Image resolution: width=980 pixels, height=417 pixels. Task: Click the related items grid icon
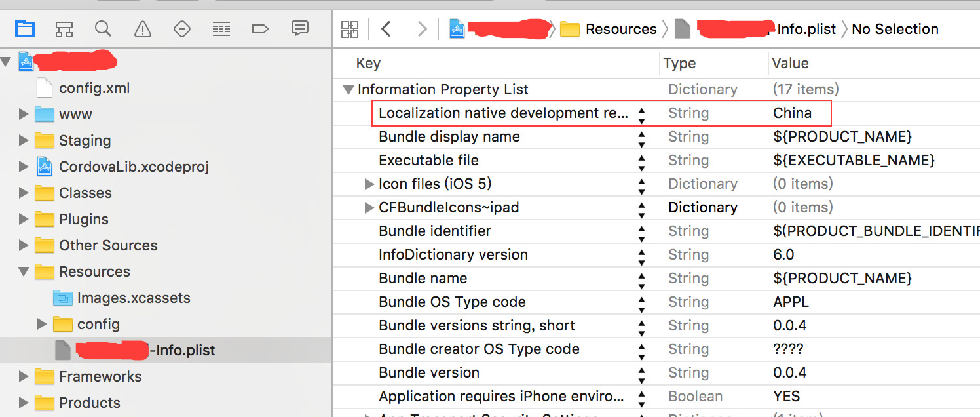[x=350, y=29]
